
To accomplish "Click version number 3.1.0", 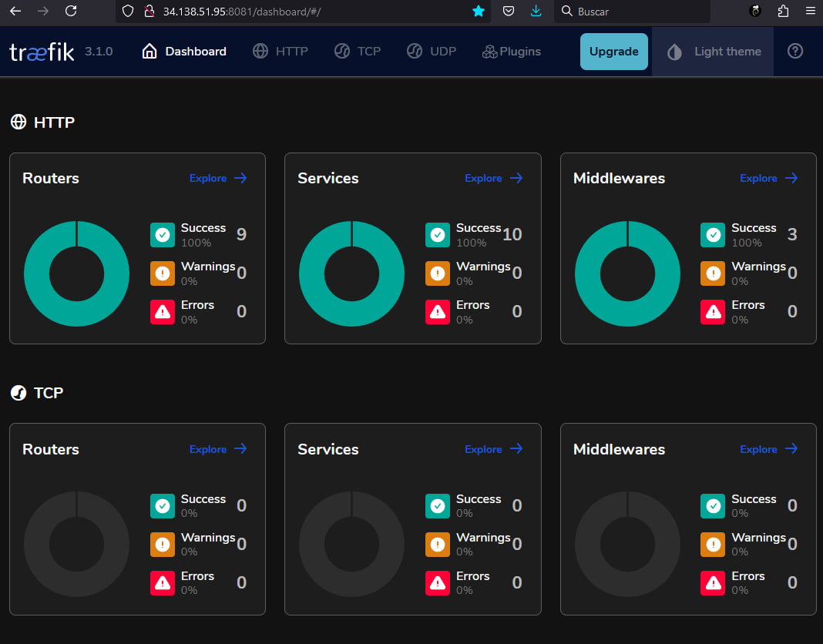I will pyautogui.click(x=99, y=52).
